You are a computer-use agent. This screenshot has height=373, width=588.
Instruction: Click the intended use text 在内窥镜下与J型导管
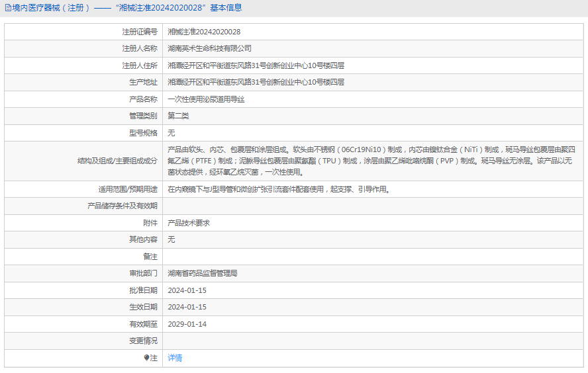pos(279,189)
